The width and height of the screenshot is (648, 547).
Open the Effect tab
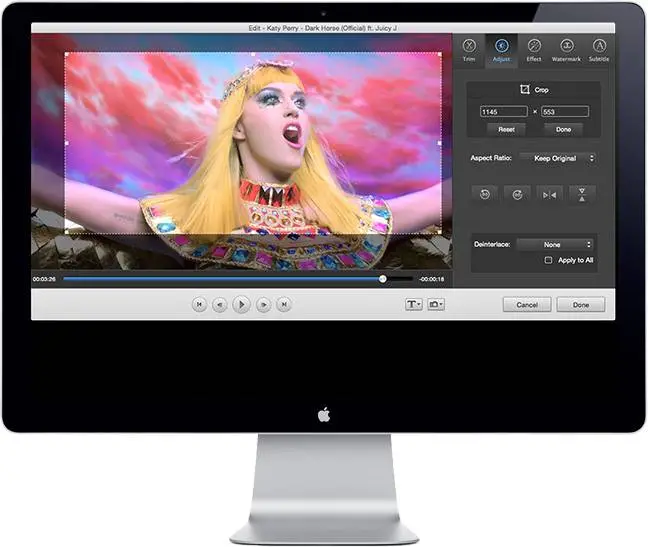point(534,50)
